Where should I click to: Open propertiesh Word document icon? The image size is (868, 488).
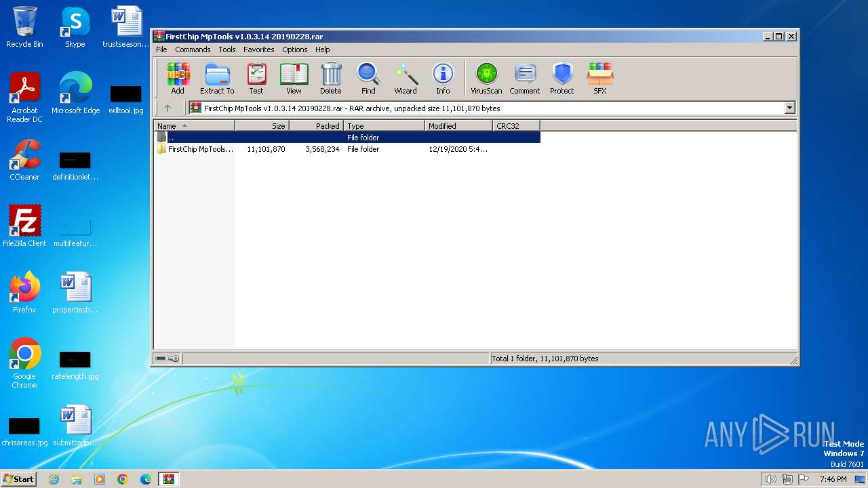[x=75, y=293]
